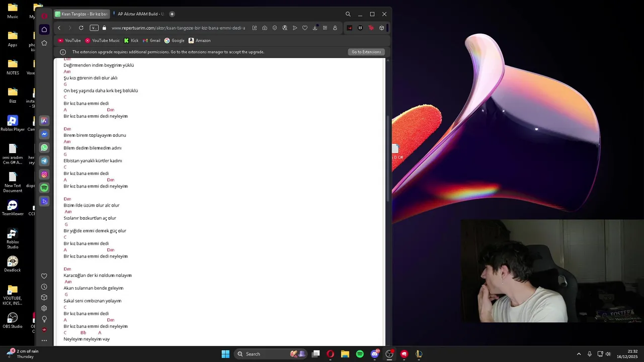Image resolution: width=644 pixels, height=362 pixels.
Task: Open Aria AI in the sidebar
Action: point(44,121)
